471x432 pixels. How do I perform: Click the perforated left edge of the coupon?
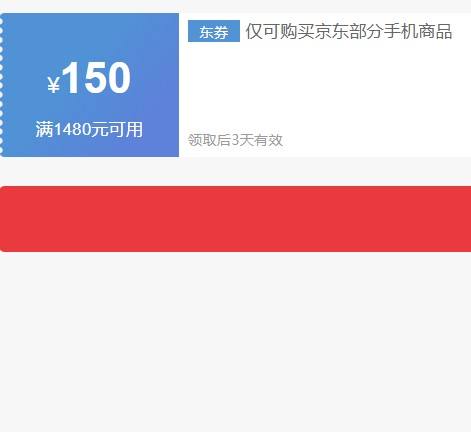[x=1, y=85]
